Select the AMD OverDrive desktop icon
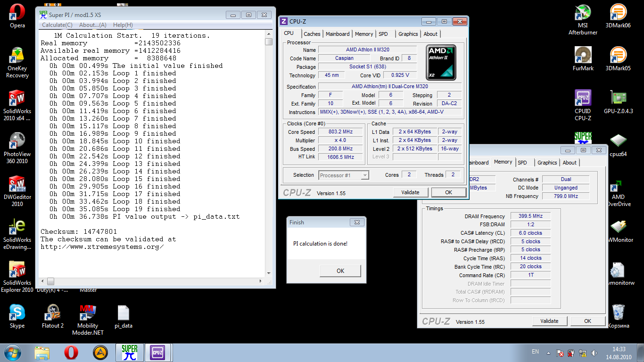The width and height of the screenshot is (644, 362). tap(618, 193)
